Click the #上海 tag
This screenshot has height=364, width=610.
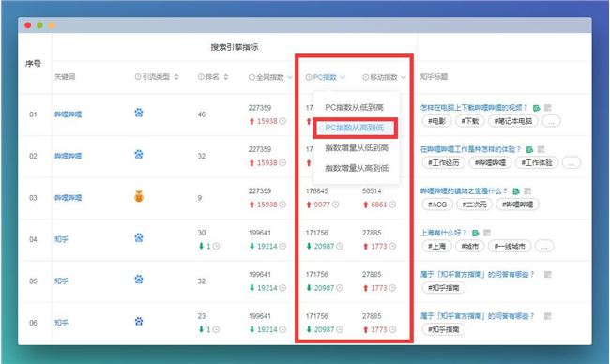(437, 246)
